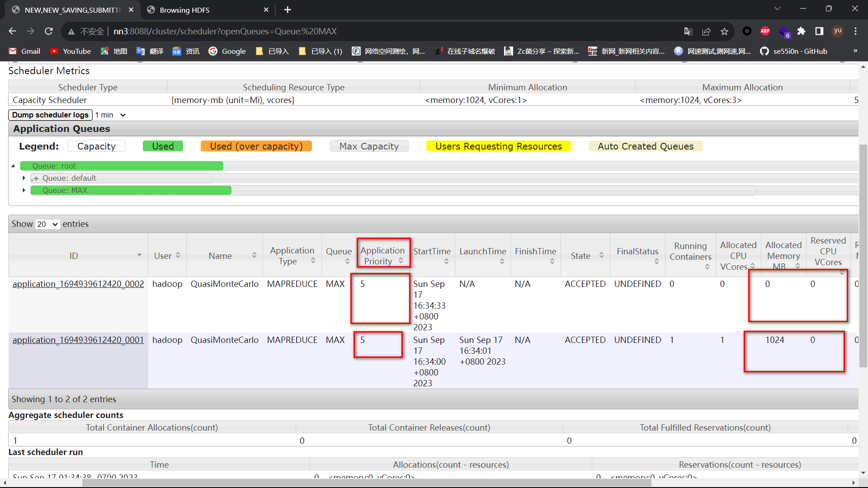Toggle the browser side panel icon
The image size is (868, 488).
(x=819, y=31)
